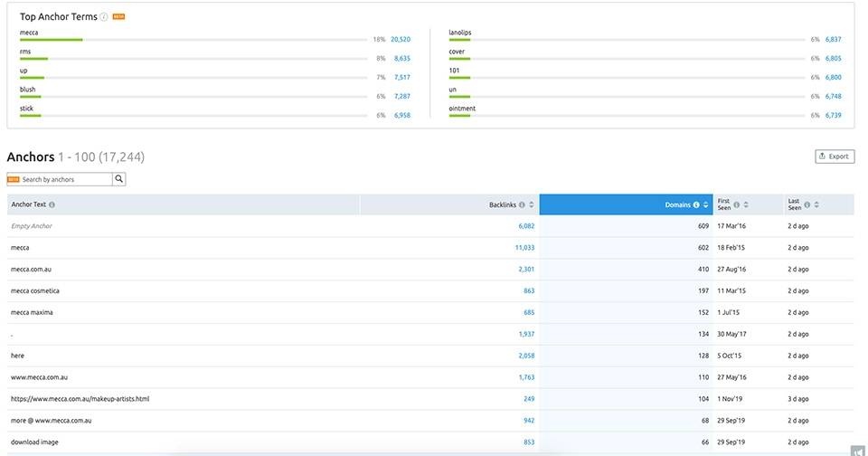Open un term count 6,748
This screenshot has width=868, height=456.
[x=833, y=96]
